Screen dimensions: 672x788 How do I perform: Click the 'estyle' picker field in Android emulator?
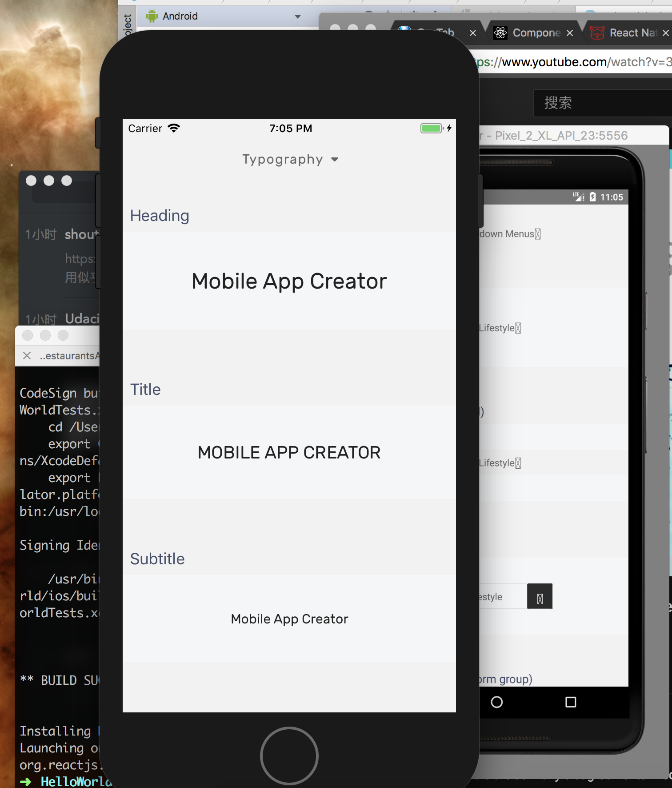pyautogui.click(x=503, y=596)
